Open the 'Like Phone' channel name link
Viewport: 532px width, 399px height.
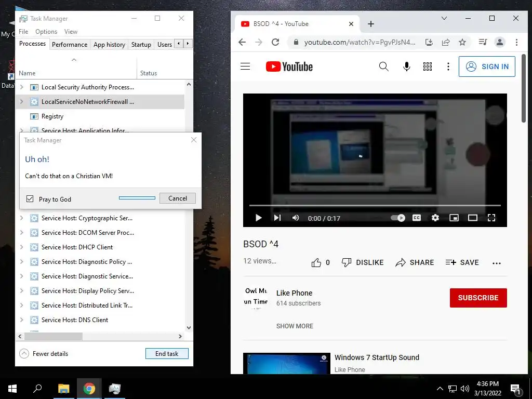click(x=294, y=293)
